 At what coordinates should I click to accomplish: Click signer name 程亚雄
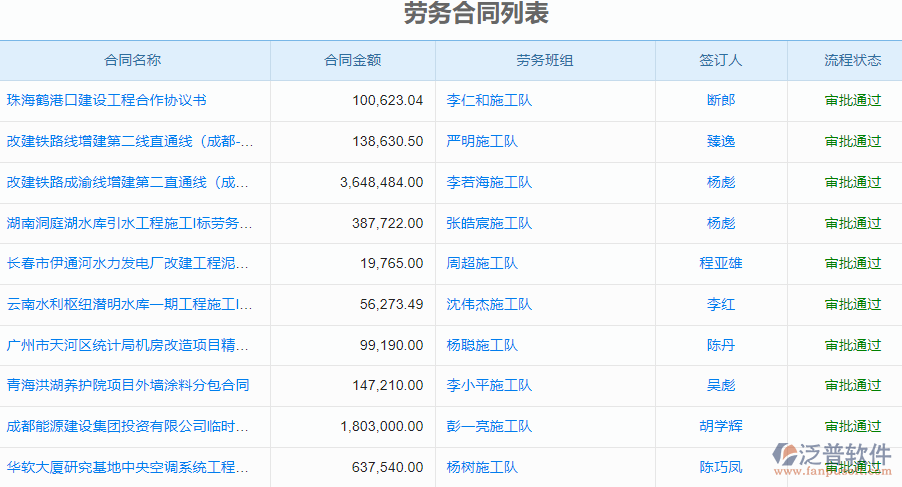720,263
